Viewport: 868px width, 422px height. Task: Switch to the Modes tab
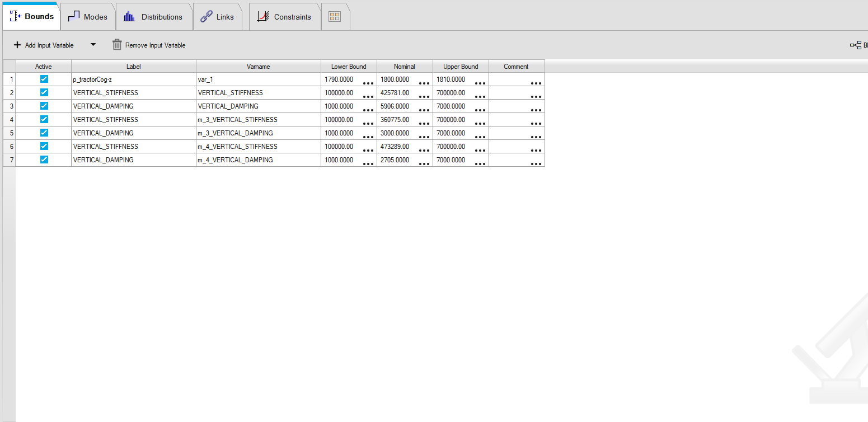[x=88, y=17]
